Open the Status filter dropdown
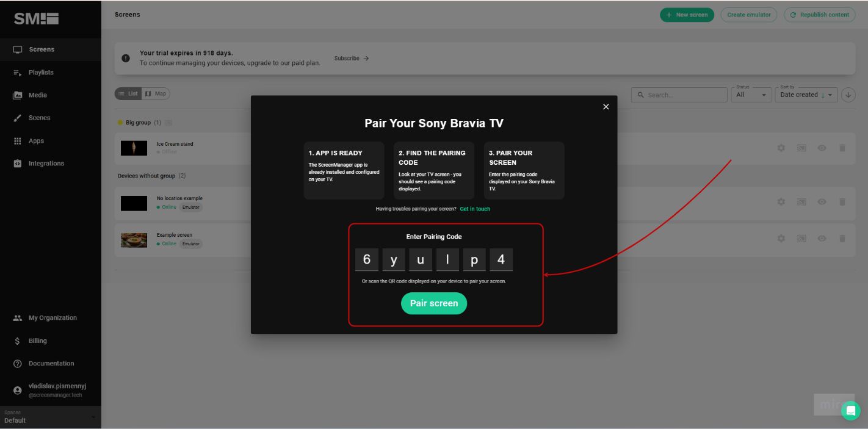 (x=751, y=95)
